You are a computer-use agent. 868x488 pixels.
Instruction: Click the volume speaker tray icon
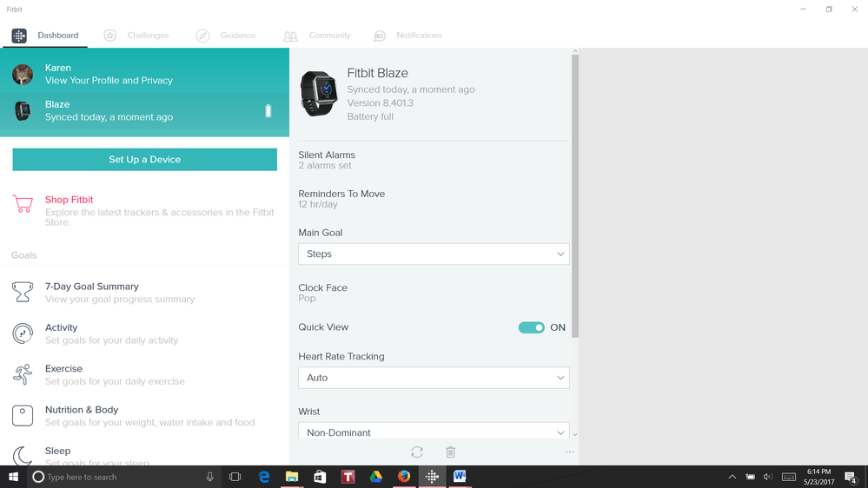coord(768,477)
